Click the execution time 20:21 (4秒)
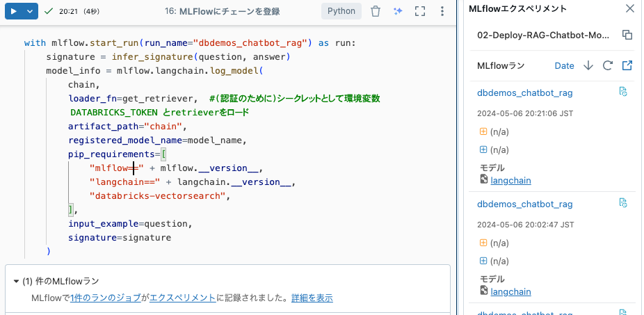The height and width of the screenshot is (315, 644). (x=79, y=12)
